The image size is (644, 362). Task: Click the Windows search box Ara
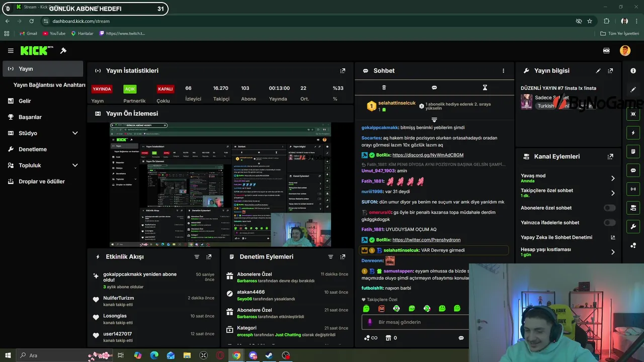(x=64, y=355)
